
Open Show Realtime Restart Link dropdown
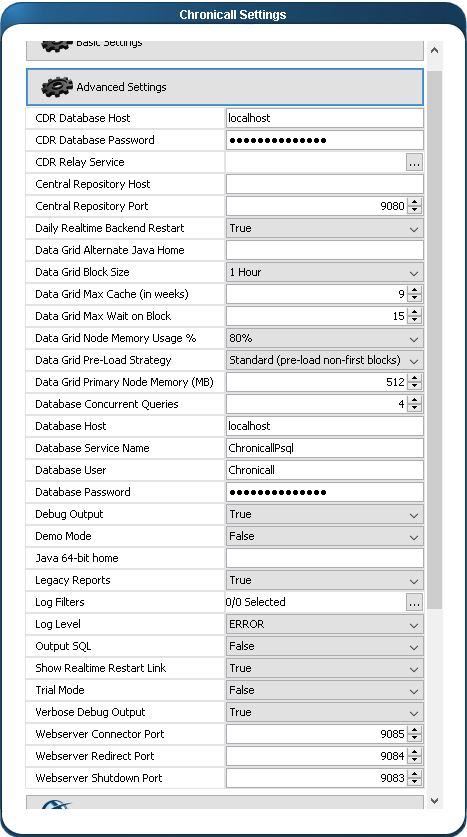click(324, 668)
